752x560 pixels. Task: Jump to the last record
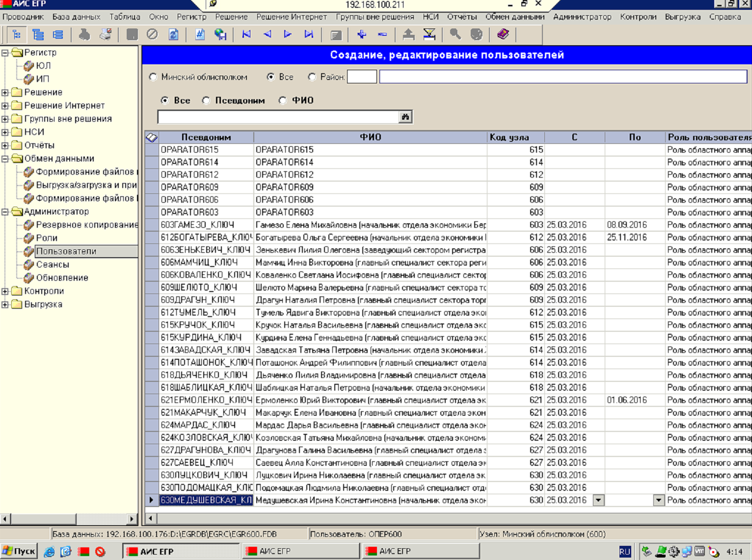click(309, 34)
